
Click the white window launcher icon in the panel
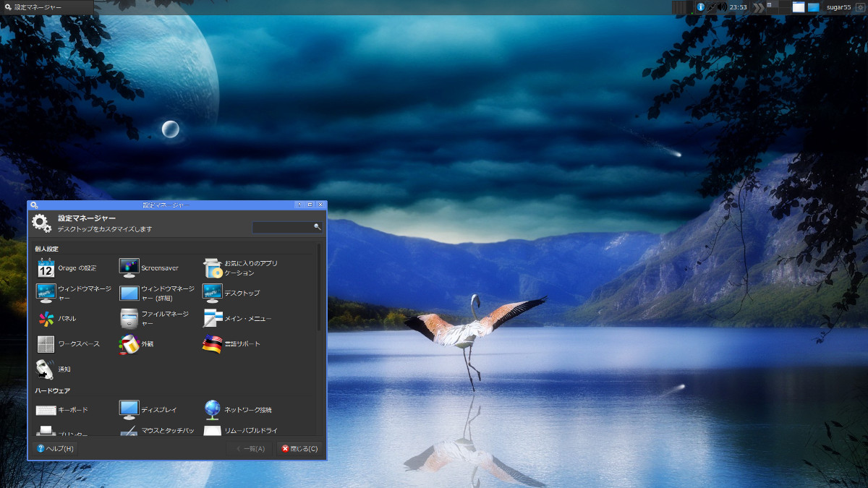pos(799,7)
